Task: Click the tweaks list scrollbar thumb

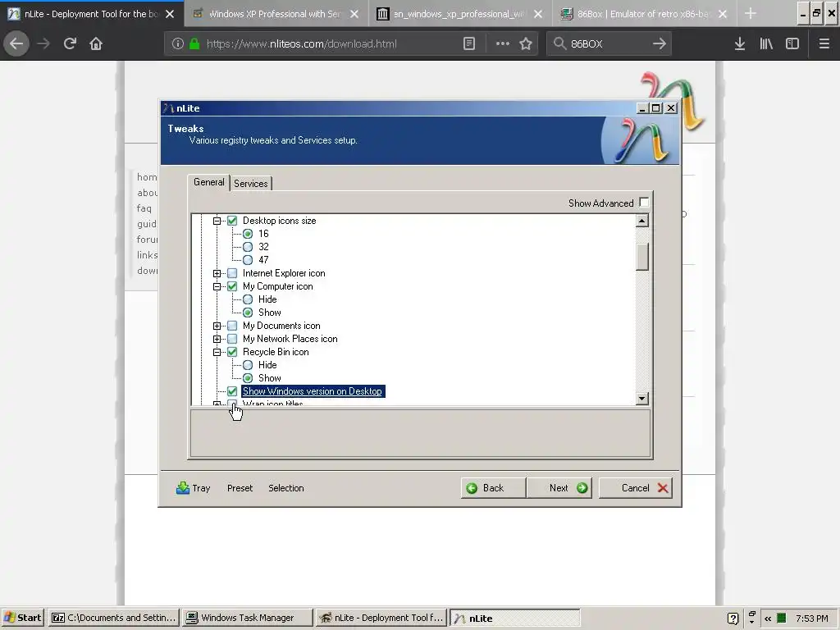Action: 641,257
